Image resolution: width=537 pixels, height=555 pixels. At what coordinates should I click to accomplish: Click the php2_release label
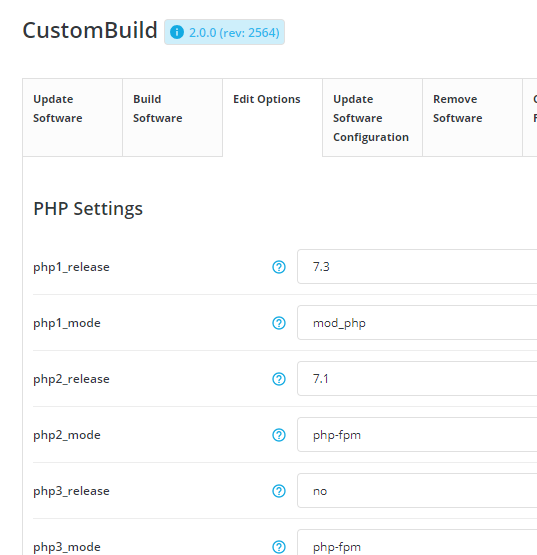71,379
